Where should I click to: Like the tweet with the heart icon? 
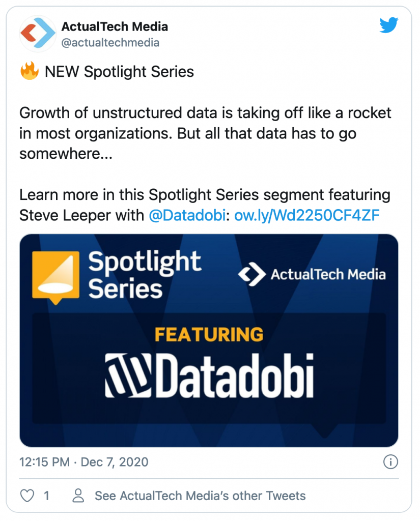click(x=27, y=496)
